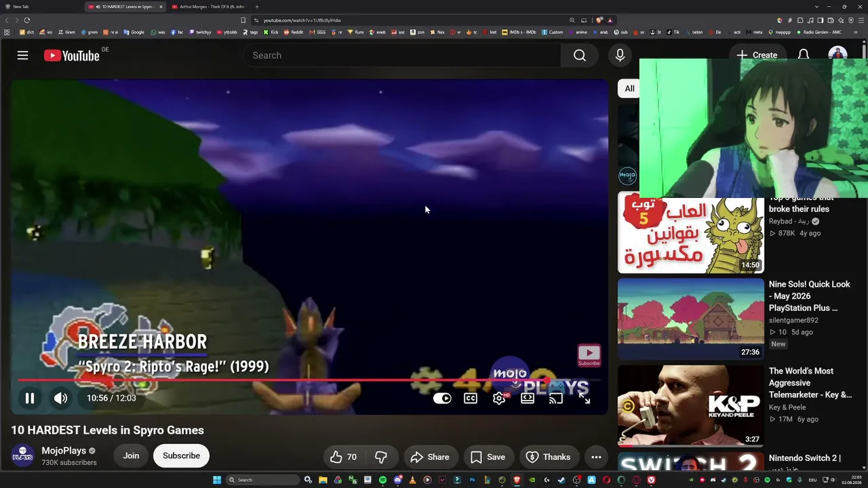868x488 pixels.
Task: Save video to a playlist
Action: coord(488,457)
